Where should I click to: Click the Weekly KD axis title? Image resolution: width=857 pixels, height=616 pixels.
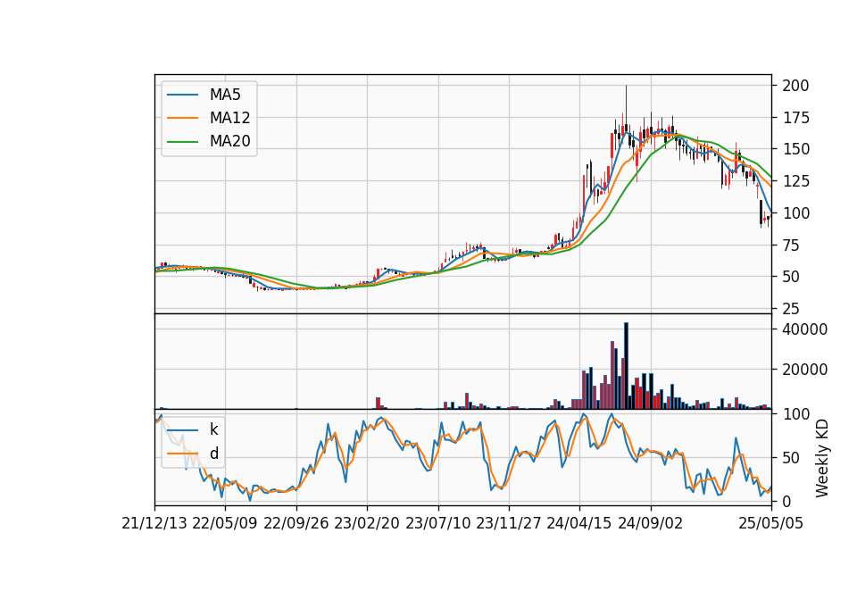click(822, 458)
